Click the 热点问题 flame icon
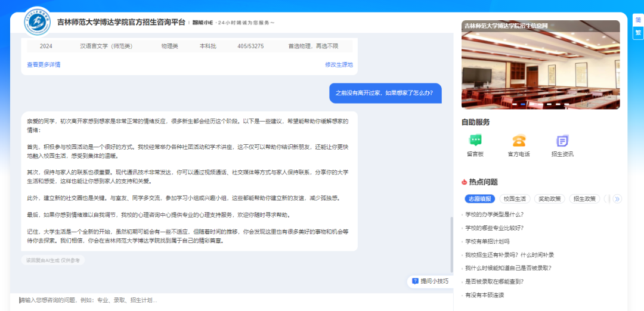 coord(465,182)
